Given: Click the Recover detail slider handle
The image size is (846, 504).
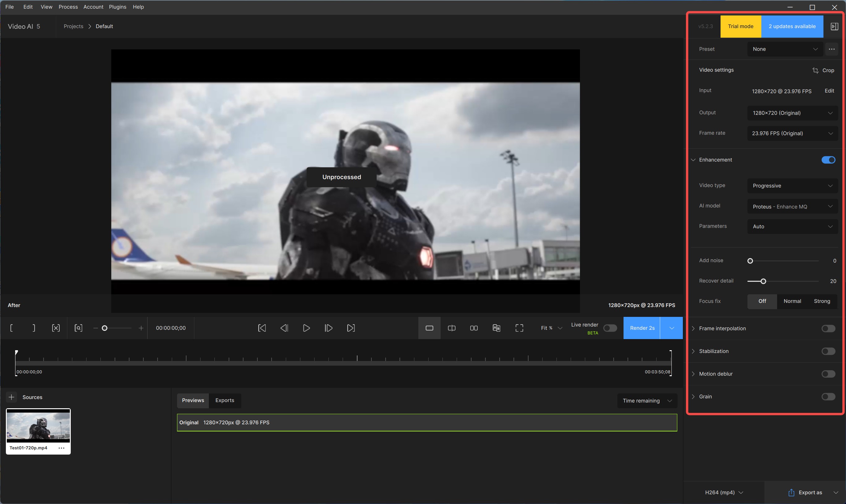Looking at the screenshot, I should coord(764,281).
